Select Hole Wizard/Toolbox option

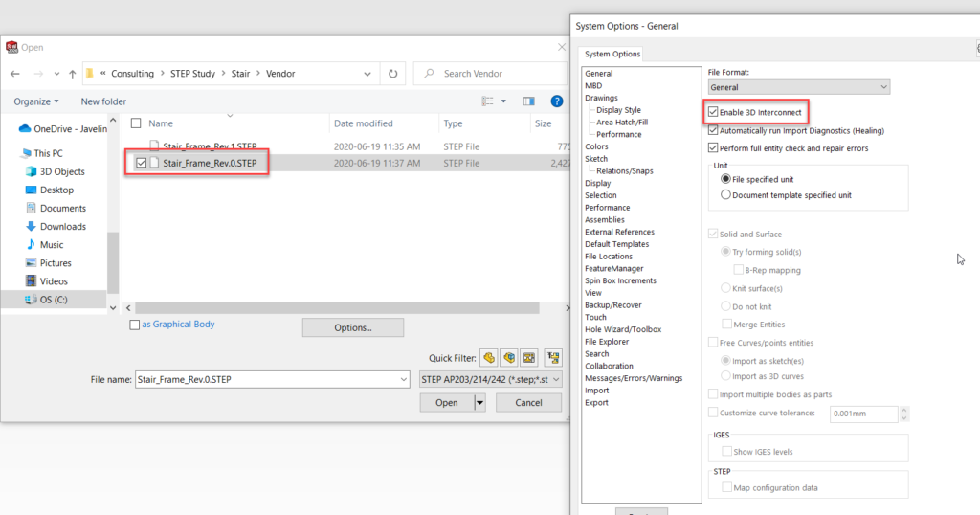(x=623, y=329)
